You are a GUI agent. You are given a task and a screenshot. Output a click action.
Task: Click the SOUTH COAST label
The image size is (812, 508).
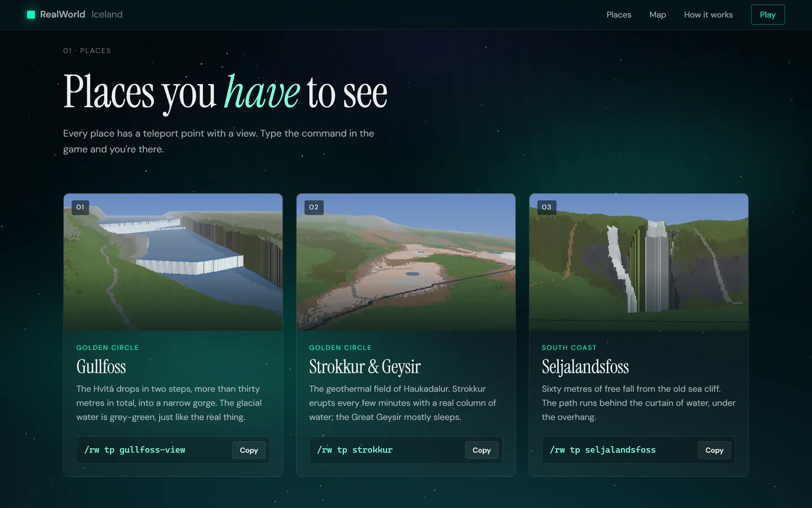click(569, 348)
